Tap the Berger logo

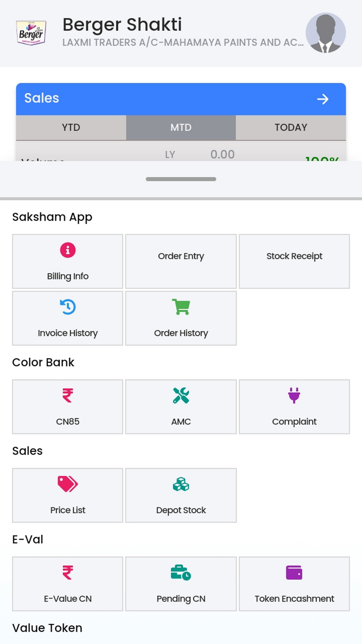pyautogui.click(x=31, y=33)
